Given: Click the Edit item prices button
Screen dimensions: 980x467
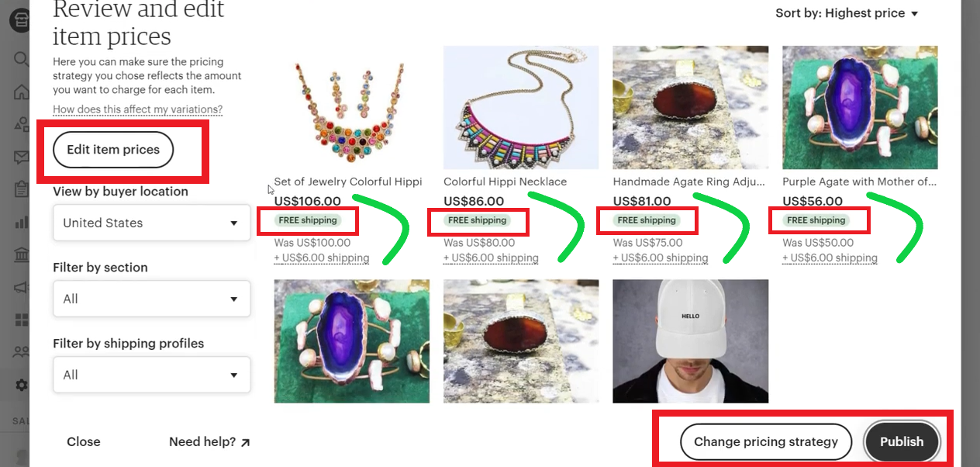Looking at the screenshot, I should pos(113,150).
